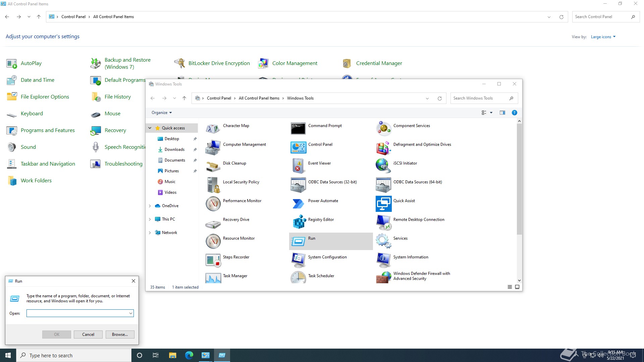Open ODBC Data Sources (64-bit) icon
Image resolution: width=644 pixels, height=362 pixels.
tap(383, 185)
